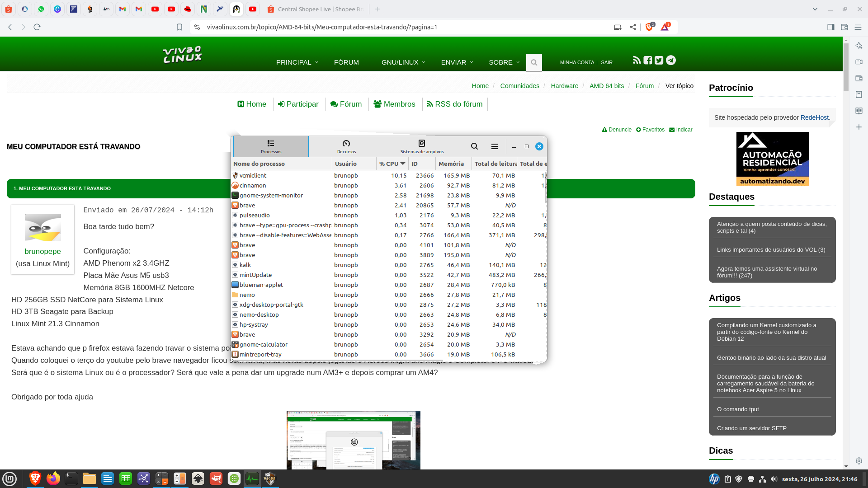Open RSS do fórum link
The height and width of the screenshot is (488, 868).
pyautogui.click(x=454, y=104)
